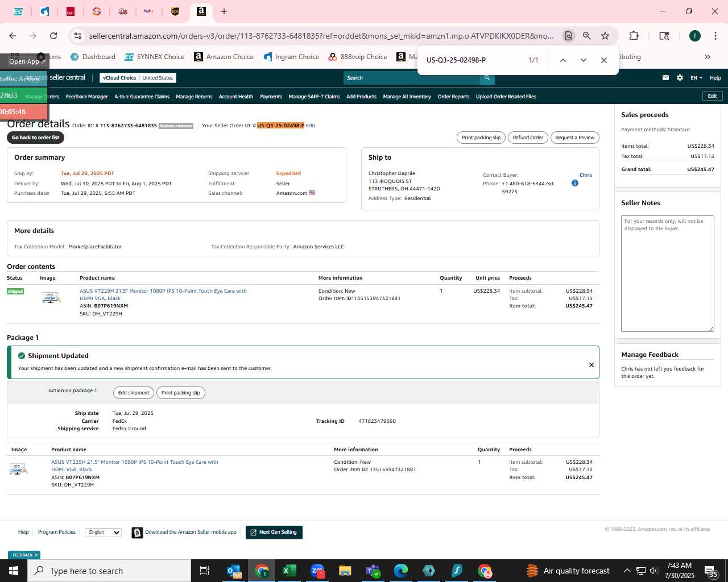
Task: Go back in browser history
Action: tap(13, 36)
